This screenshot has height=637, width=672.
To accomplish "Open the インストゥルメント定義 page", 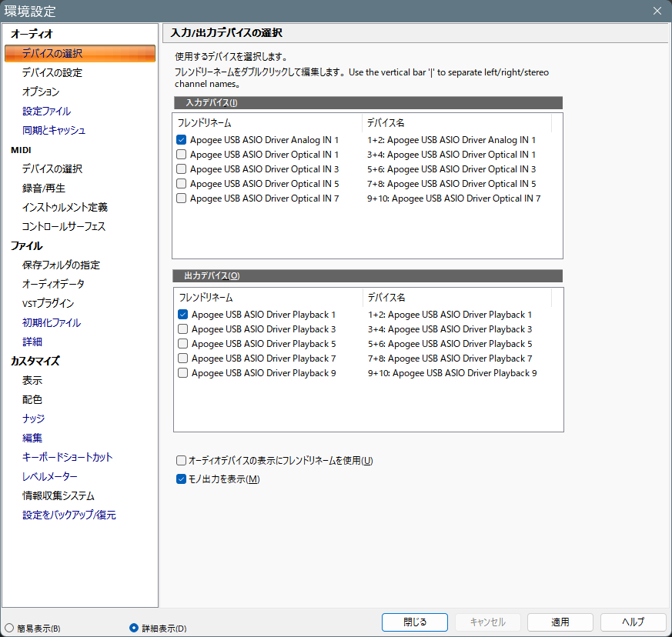I will 65,208.
